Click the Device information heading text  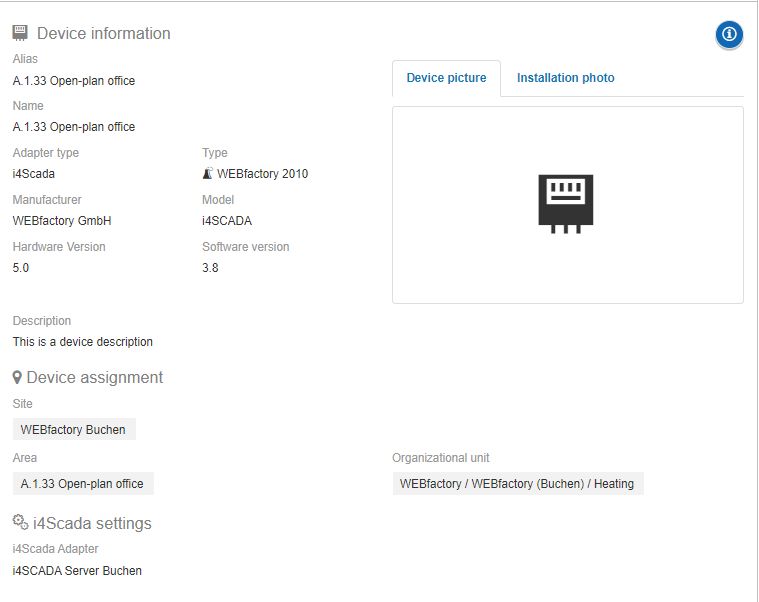pos(103,34)
